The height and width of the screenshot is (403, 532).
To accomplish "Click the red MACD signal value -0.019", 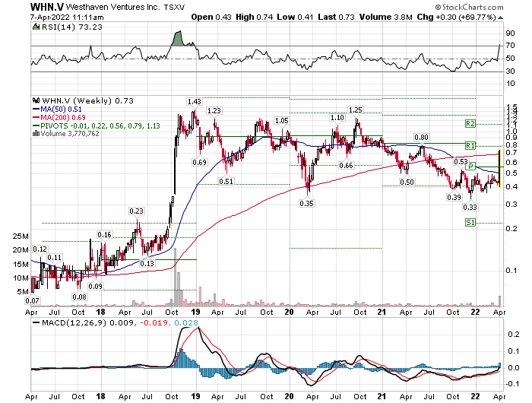I will [154, 322].
